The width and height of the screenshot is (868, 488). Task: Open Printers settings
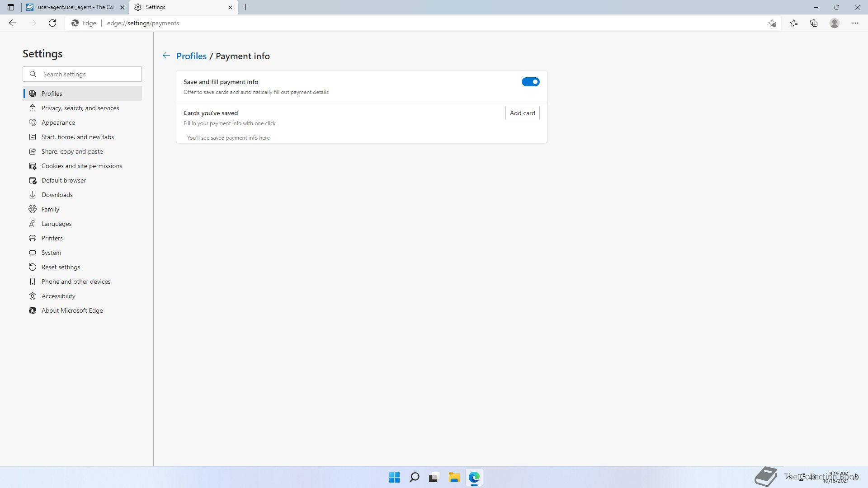point(82,238)
